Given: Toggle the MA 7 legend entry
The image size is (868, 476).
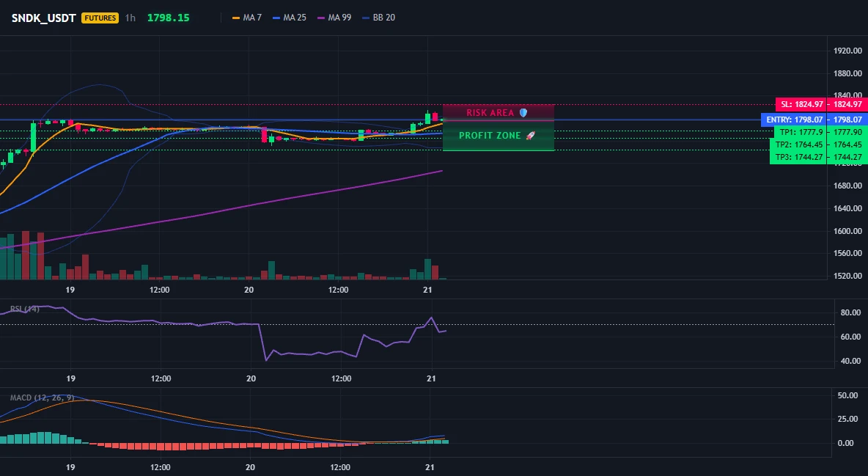Looking at the screenshot, I should pos(247,18).
